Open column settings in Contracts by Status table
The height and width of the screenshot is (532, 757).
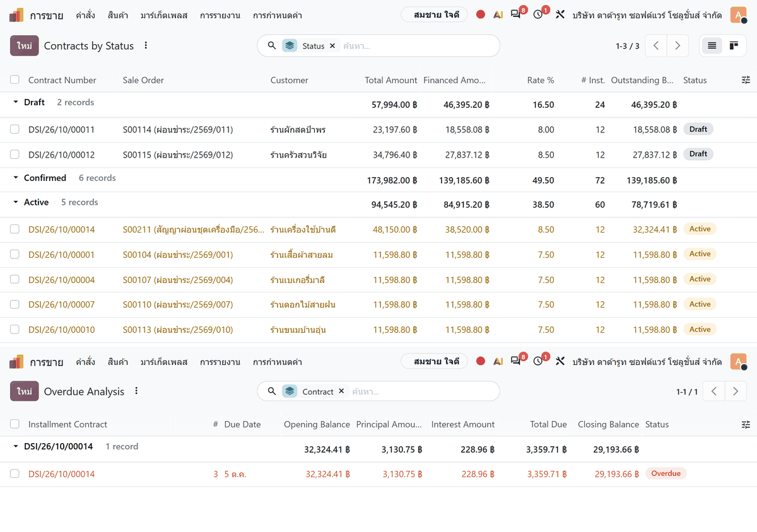pyautogui.click(x=746, y=80)
